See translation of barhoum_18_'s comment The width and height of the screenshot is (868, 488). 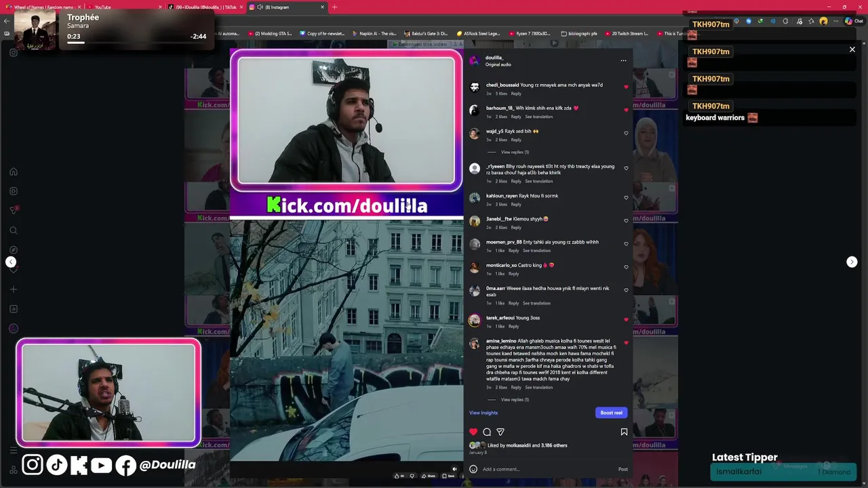538,117
